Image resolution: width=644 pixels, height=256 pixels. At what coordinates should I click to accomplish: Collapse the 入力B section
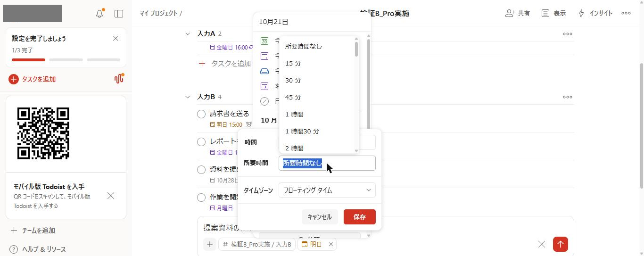click(x=188, y=97)
